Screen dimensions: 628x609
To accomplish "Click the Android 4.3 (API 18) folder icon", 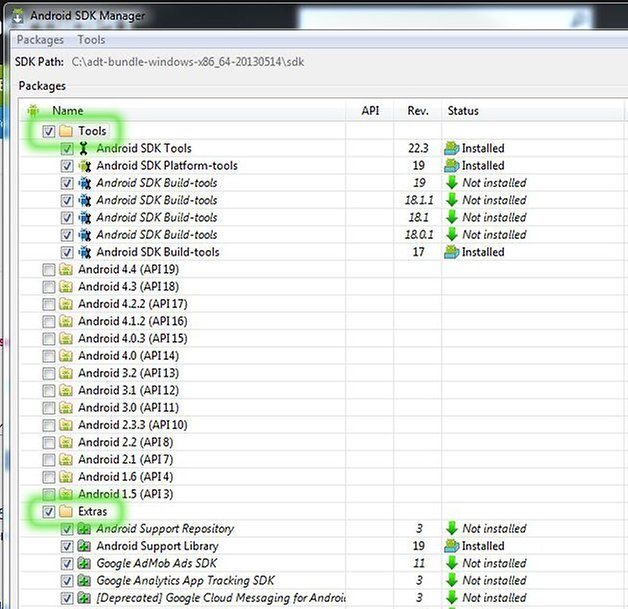I will click(66, 287).
